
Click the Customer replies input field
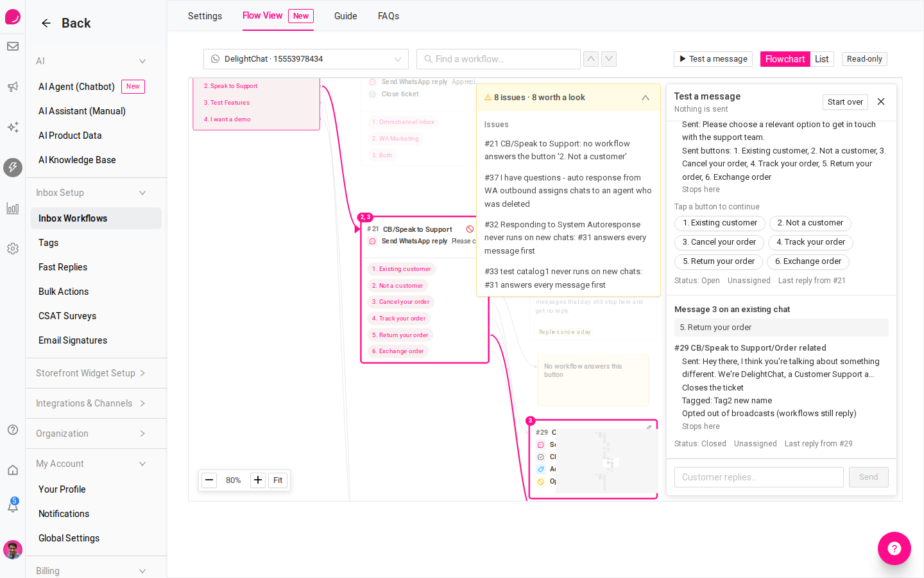(759, 477)
